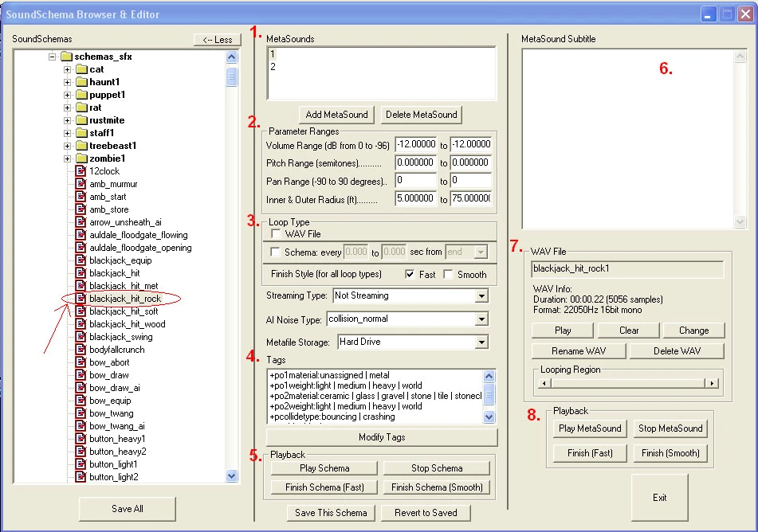Click SoundSchemas tree scroll-down arrow

(x=232, y=475)
